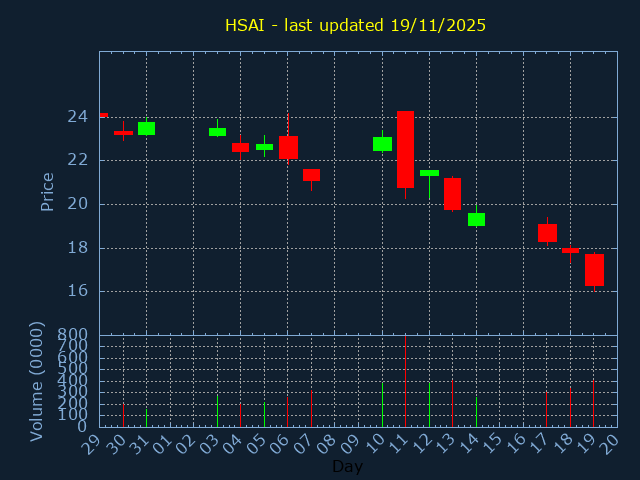640x480 pixels.
Task: Click the red candlestick on day 19
Action: [x=594, y=270]
